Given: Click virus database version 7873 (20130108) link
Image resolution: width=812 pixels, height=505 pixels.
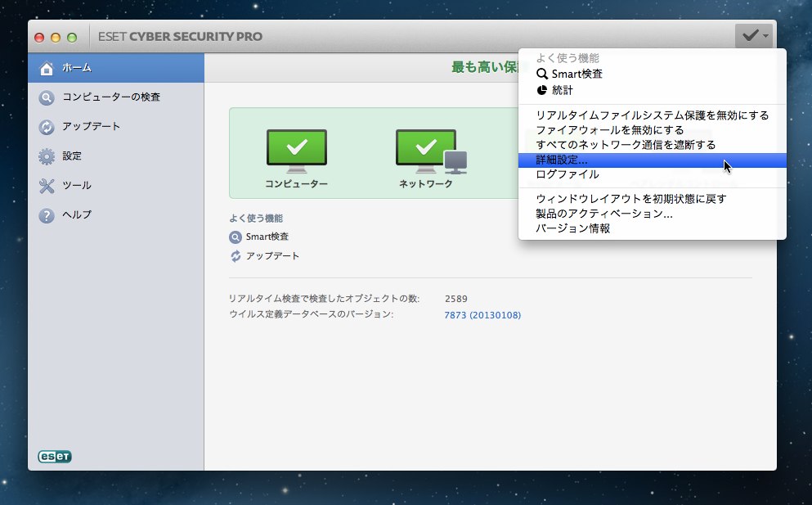Looking at the screenshot, I should click(482, 315).
